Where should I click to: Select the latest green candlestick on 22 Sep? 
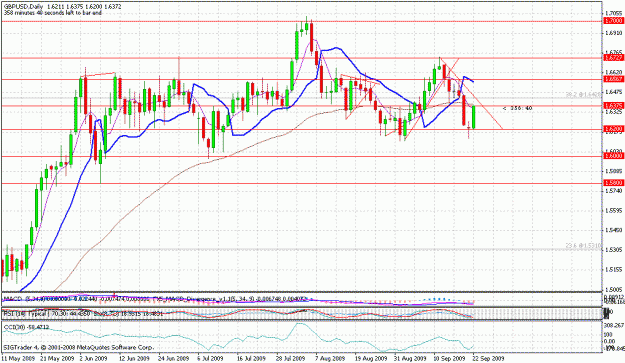pos(474,117)
